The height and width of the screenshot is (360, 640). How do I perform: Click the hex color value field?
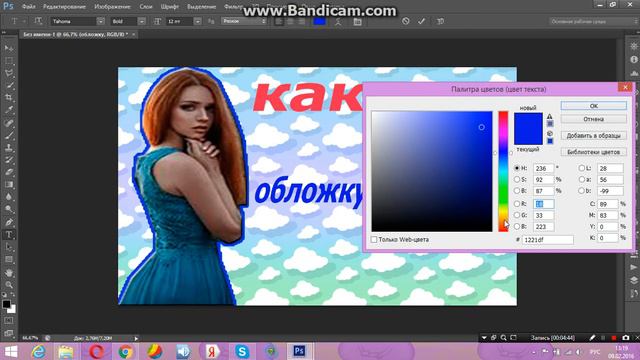(548, 240)
